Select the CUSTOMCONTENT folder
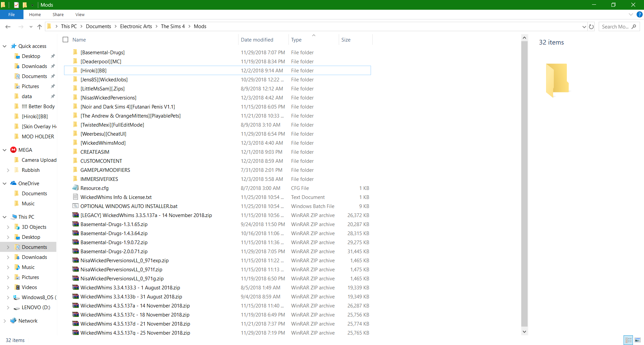Screen dimensions: 644x345 click(101, 161)
